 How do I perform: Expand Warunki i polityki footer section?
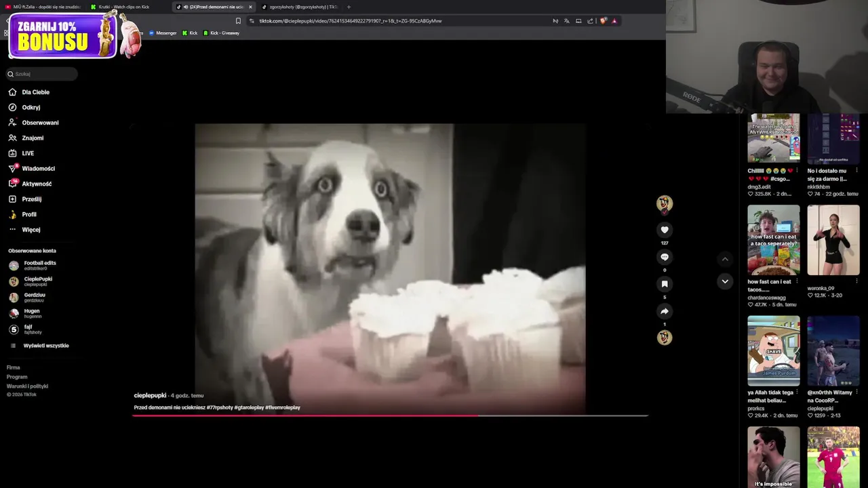point(27,386)
